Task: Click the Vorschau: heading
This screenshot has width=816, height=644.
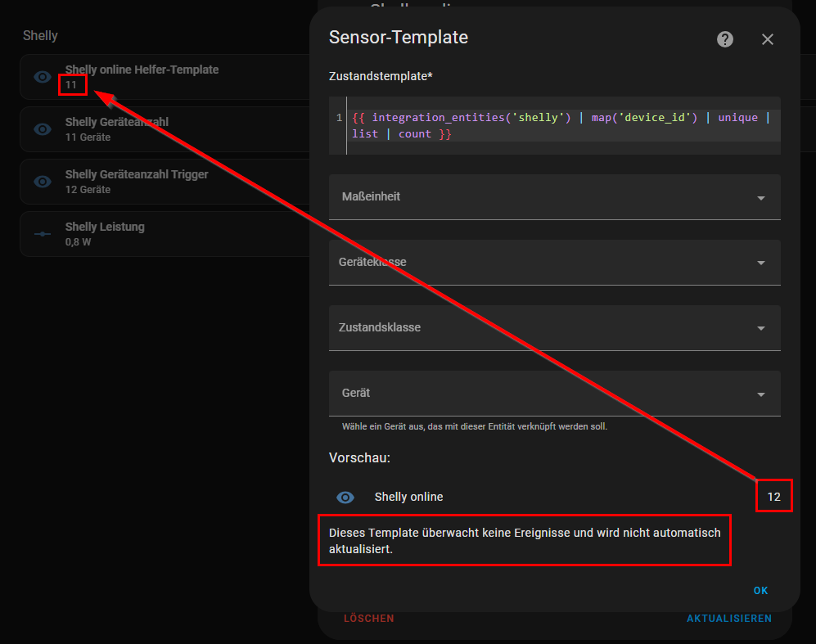Action: (x=359, y=457)
